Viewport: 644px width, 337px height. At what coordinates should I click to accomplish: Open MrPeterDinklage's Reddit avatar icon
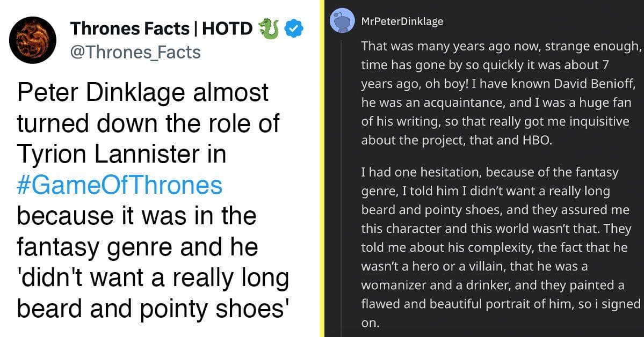pos(342,20)
